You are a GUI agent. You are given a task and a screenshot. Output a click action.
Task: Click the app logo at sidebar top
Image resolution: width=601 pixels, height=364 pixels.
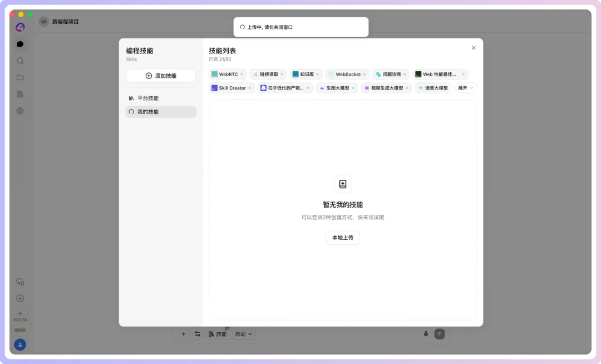click(20, 27)
